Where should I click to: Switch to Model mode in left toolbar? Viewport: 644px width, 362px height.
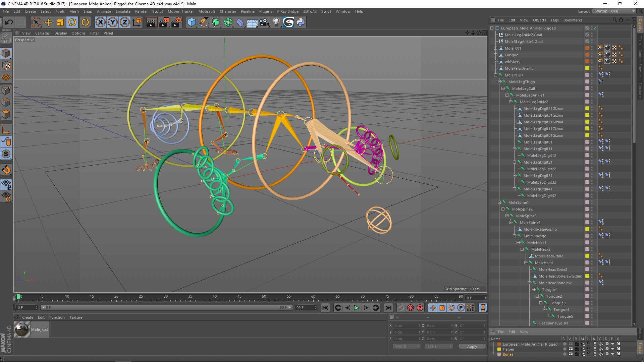point(6,53)
